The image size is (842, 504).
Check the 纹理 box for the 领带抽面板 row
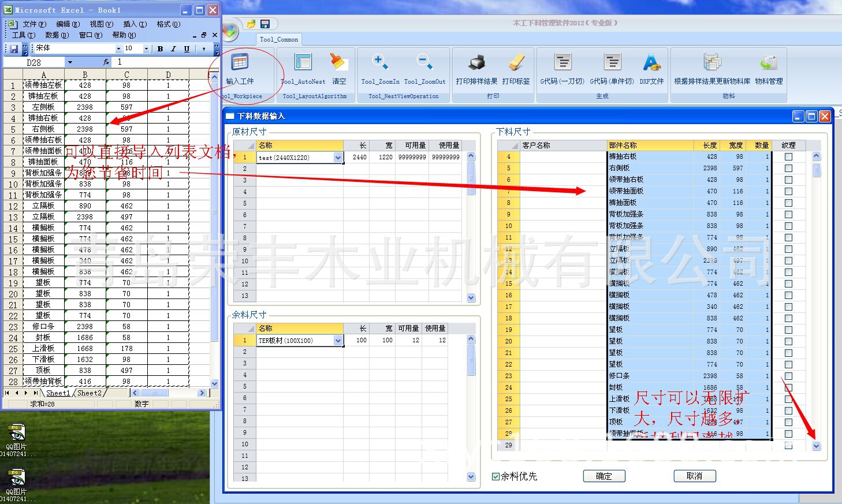tap(788, 191)
